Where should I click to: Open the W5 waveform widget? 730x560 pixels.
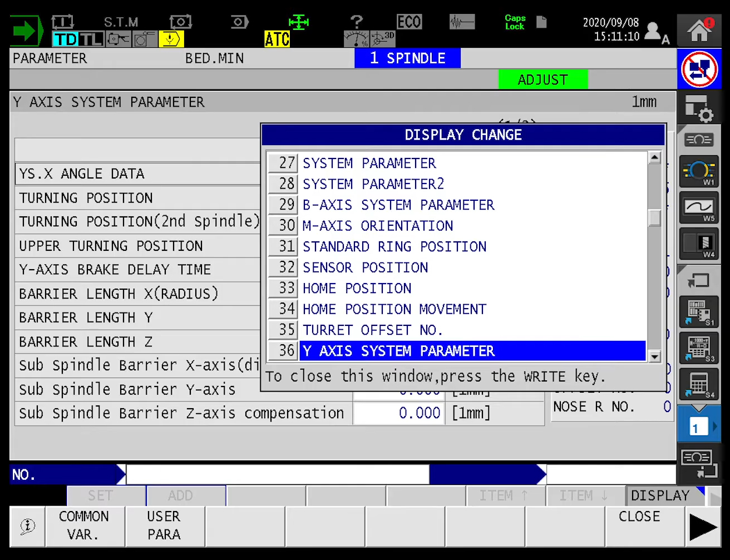coord(699,208)
